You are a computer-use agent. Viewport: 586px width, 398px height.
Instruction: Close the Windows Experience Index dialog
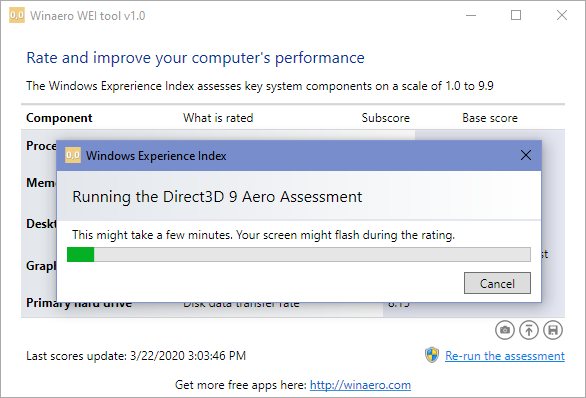(x=525, y=155)
